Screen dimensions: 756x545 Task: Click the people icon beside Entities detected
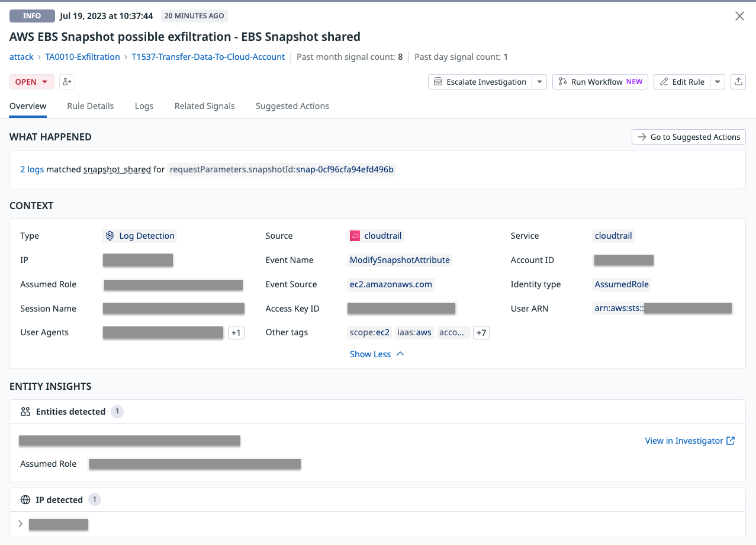(x=25, y=411)
